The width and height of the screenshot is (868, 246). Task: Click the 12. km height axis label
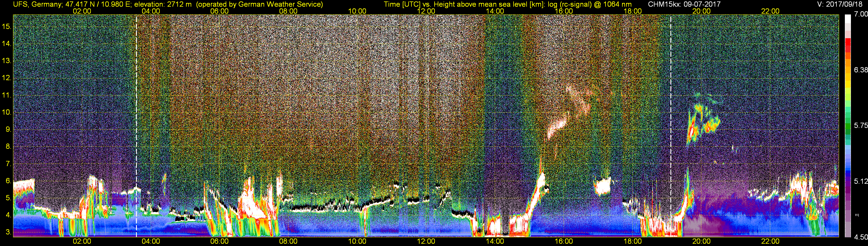pyautogui.click(x=7, y=78)
